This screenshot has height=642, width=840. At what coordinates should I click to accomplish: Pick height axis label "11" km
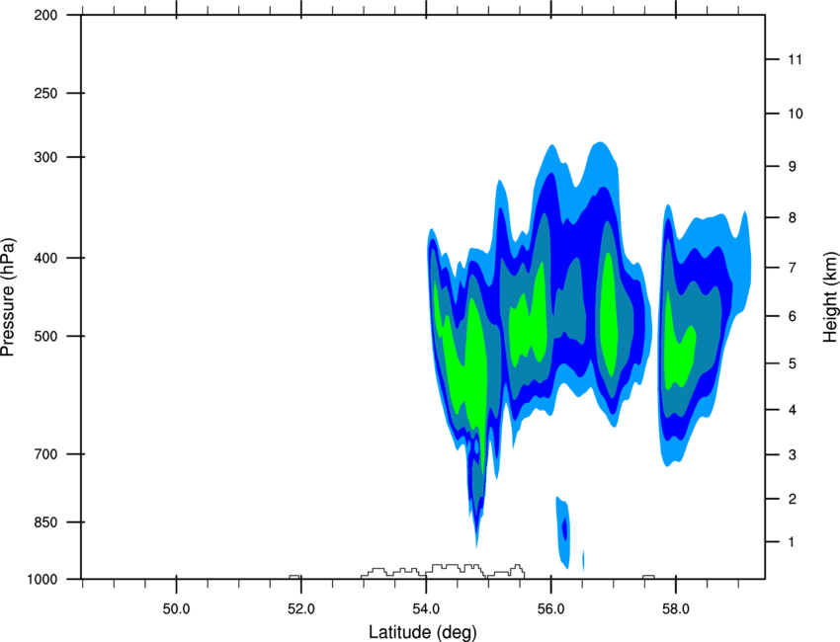point(796,59)
